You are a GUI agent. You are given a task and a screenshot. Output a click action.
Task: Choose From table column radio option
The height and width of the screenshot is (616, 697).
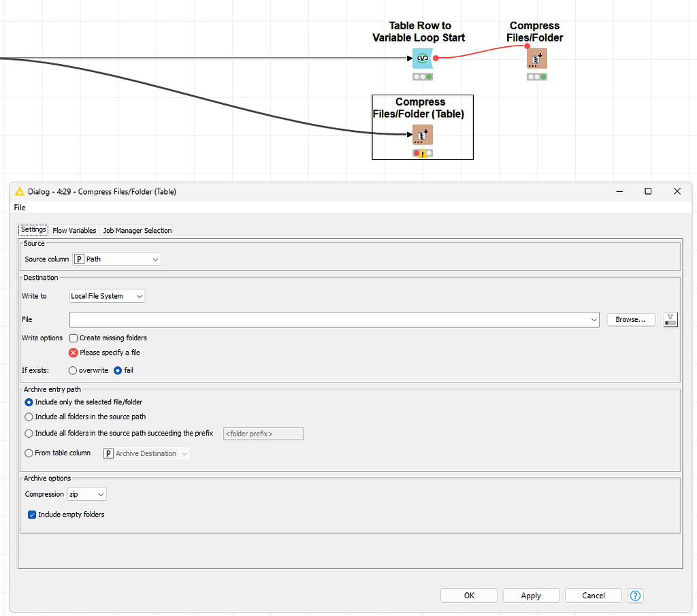pyautogui.click(x=29, y=453)
